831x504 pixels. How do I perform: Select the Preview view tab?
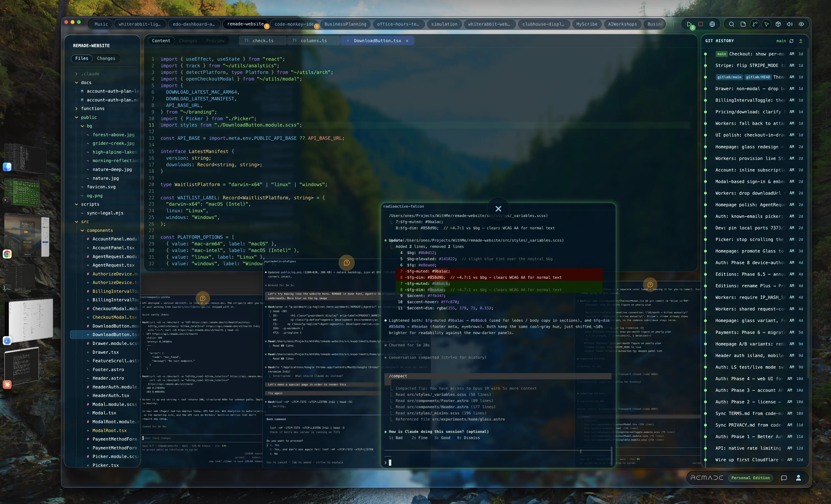point(215,41)
